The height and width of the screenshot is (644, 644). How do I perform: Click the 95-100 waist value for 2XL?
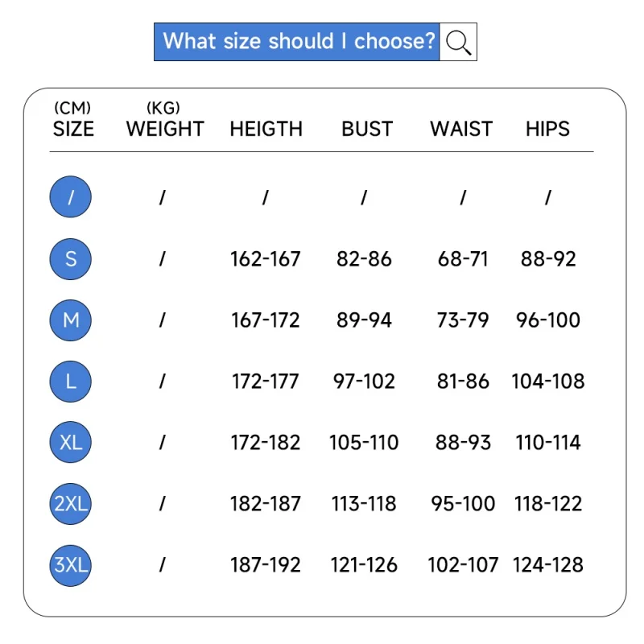pyautogui.click(x=463, y=504)
